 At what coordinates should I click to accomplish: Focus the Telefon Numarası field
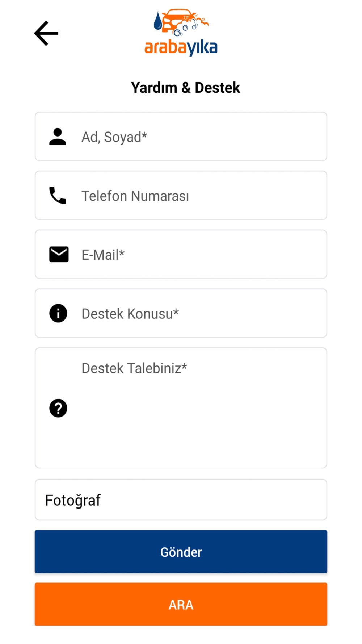[x=181, y=196]
